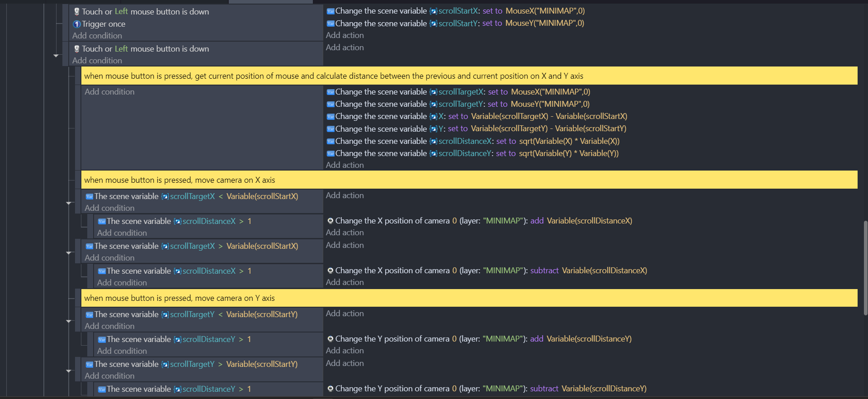
Task: Select the 'Trigger once' condition text
Action: click(x=104, y=24)
